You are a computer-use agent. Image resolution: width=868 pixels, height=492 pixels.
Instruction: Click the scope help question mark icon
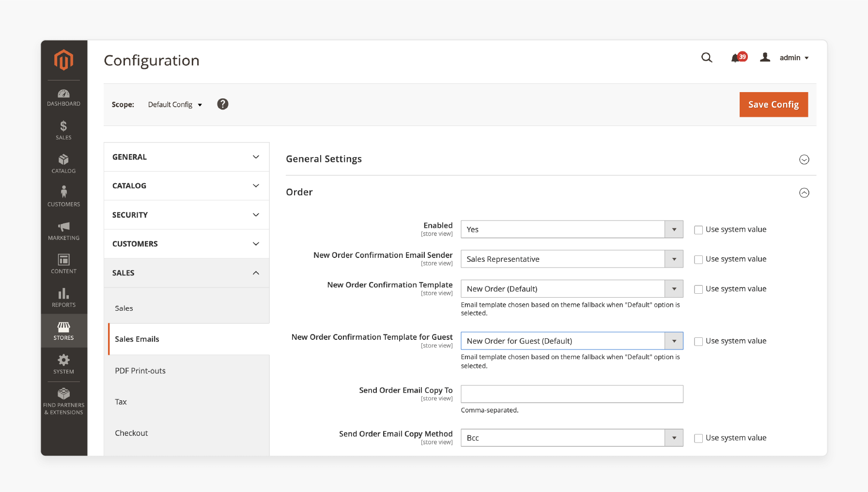pos(222,104)
